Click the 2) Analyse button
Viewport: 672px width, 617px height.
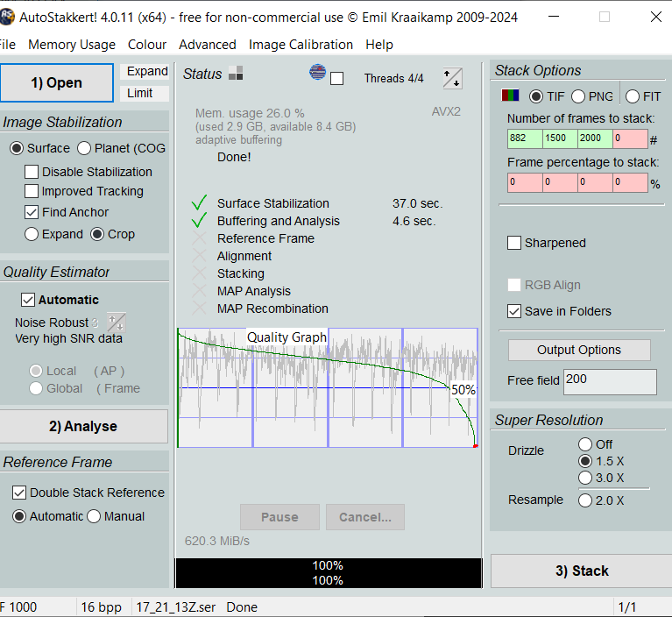click(83, 426)
